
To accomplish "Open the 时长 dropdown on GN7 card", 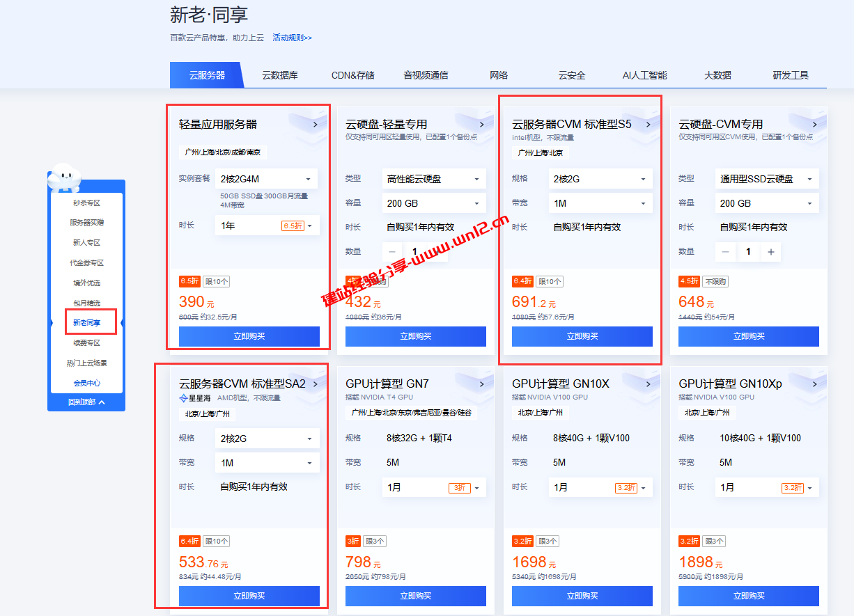I will tap(433, 487).
